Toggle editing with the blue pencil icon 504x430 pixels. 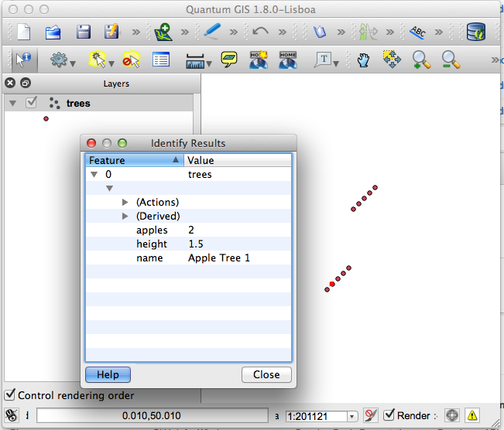(211, 31)
